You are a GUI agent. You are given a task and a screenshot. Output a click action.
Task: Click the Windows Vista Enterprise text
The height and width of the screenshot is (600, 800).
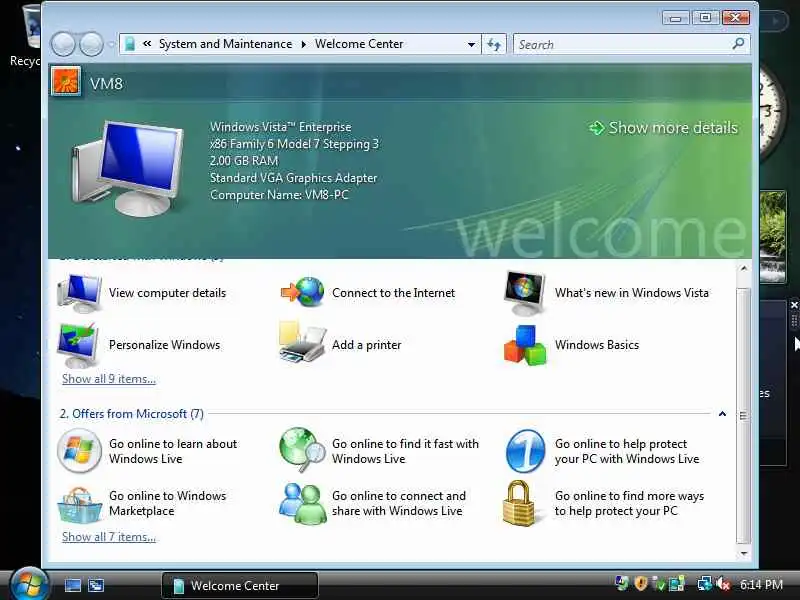coord(281,127)
